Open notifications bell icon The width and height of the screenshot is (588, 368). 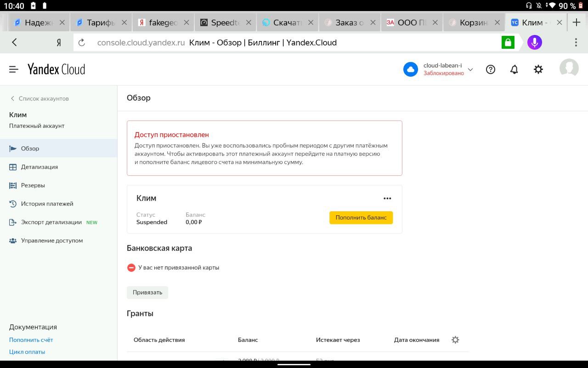(514, 69)
